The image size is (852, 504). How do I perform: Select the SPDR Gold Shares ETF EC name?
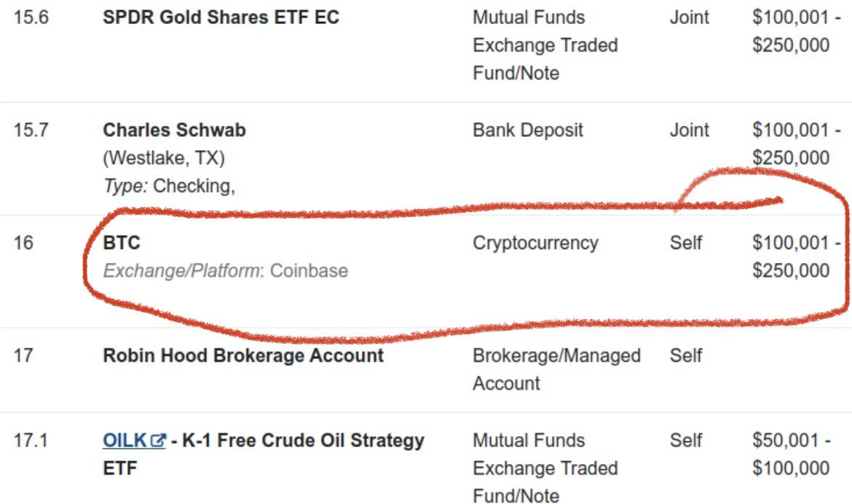(x=221, y=17)
